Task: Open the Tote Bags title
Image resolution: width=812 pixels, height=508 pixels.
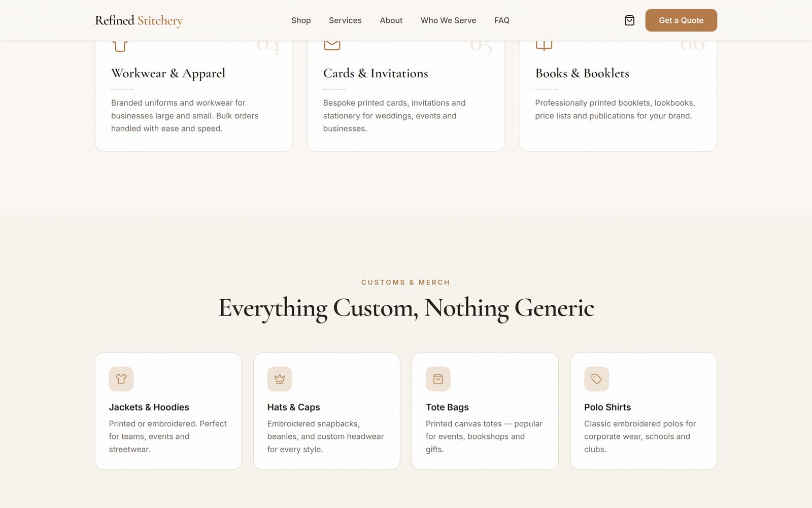Action: click(x=447, y=407)
